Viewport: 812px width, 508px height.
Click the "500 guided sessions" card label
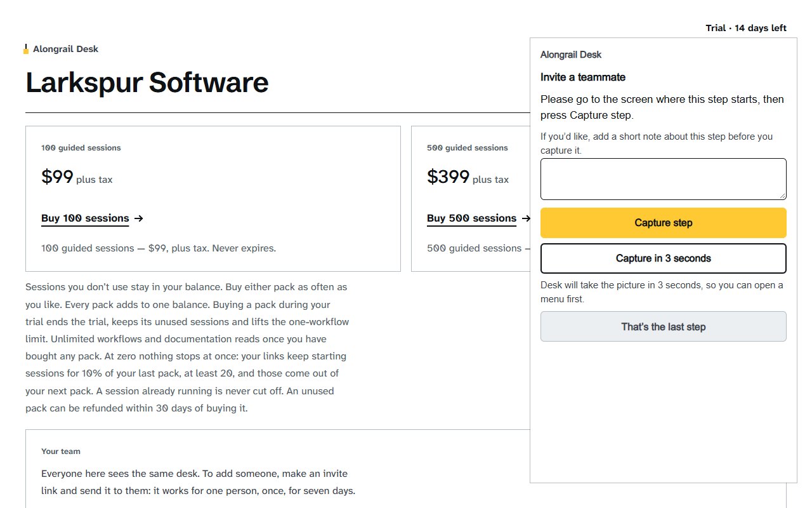pos(468,148)
